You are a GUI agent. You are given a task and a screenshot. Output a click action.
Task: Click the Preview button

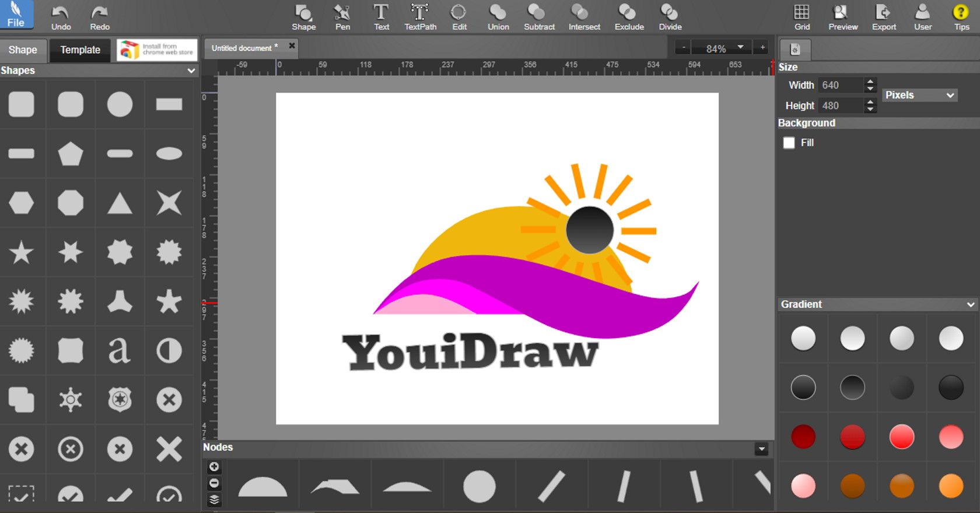pyautogui.click(x=842, y=17)
